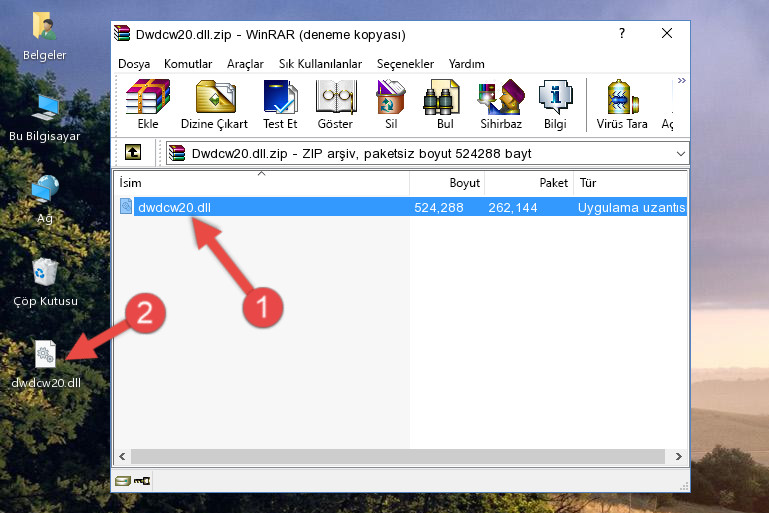Select dwdcw20.dll in archive list
769x513 pixels.
tap(174, 207)
